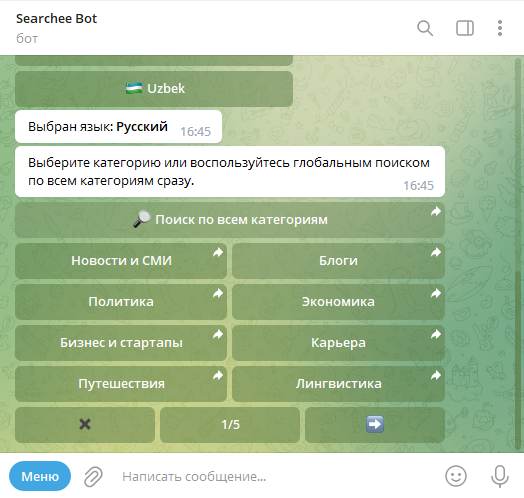This screenshot has height=498, width=524.
Task: Pick the Карьера category
Action: coord(338,343)
